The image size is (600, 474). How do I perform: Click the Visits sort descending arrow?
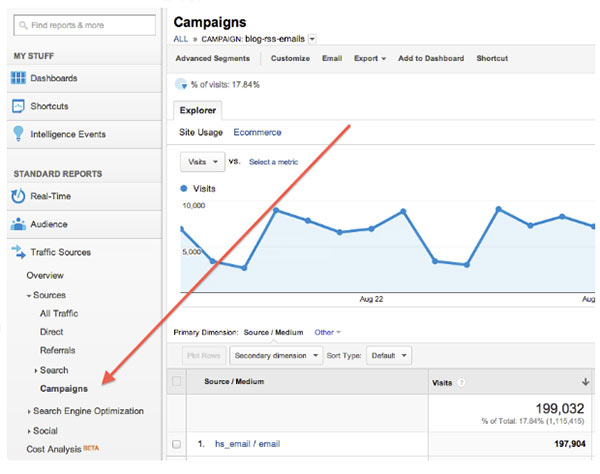(585, 381)
